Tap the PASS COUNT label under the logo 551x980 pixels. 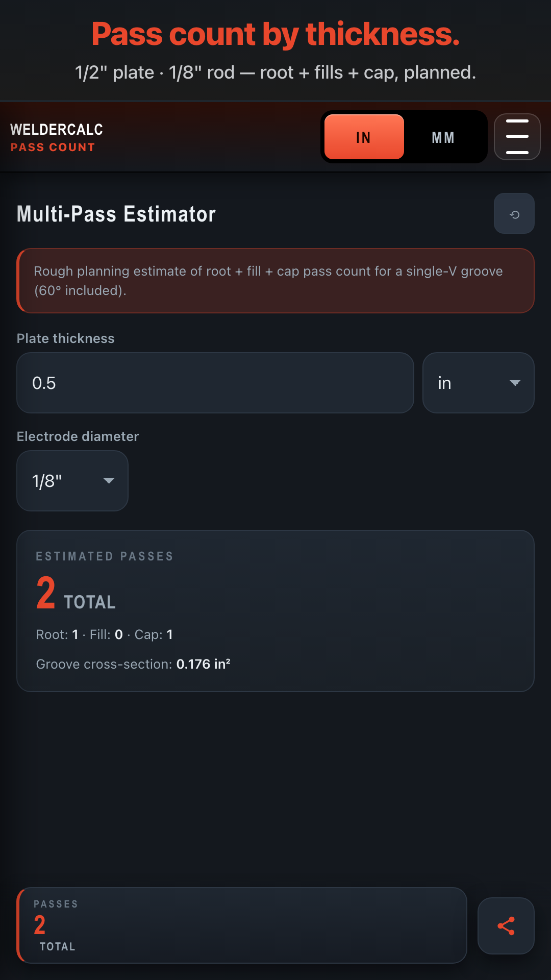point(53,148)
